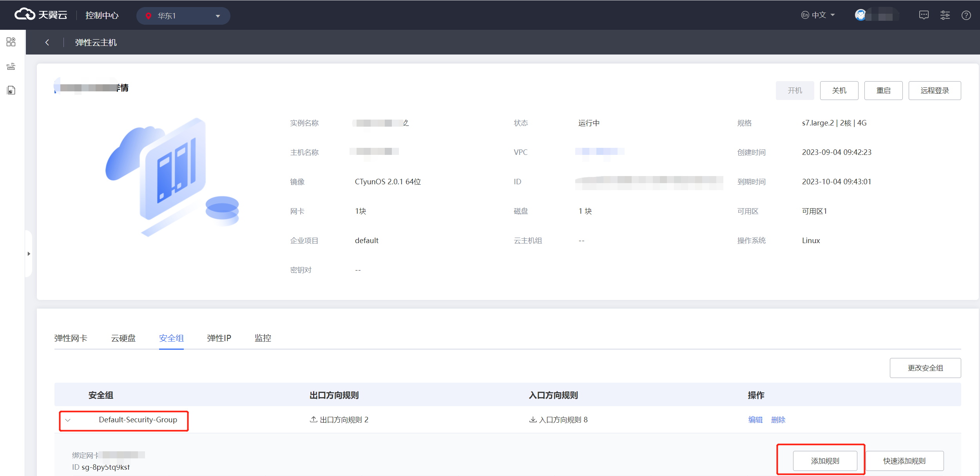Click the user avatar icon
The image size is (980, 476).
(x=860, y=15)
